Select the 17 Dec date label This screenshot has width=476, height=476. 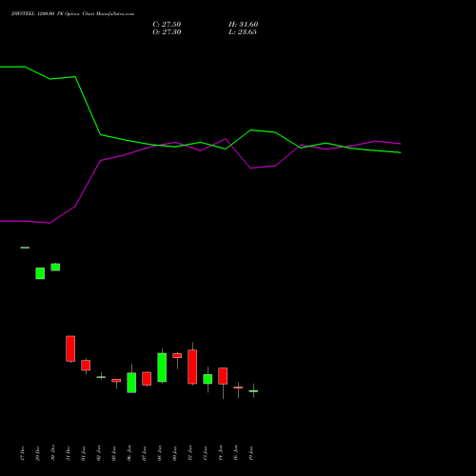click(22, 453)
